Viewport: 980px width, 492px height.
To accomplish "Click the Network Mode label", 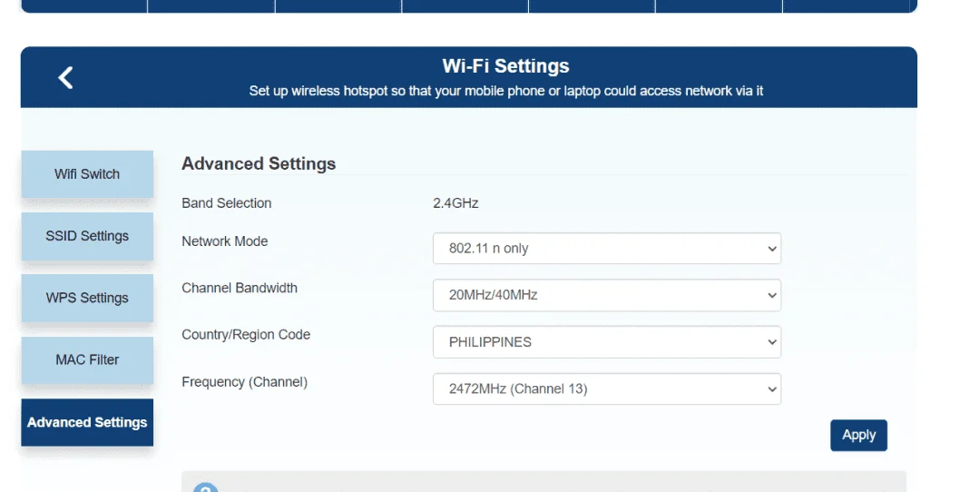I will click(224, 241).
